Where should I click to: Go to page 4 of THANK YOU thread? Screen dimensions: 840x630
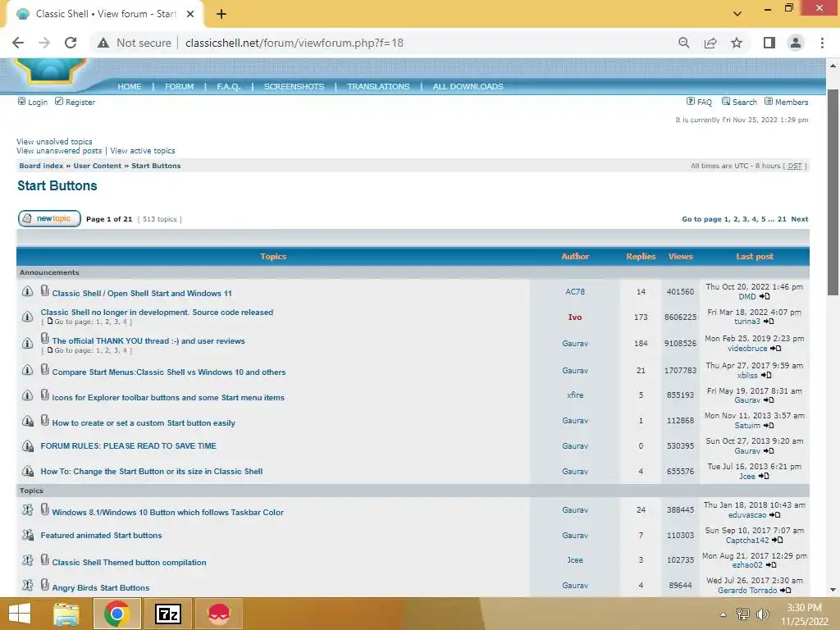pyautogui.click(x=126, y=350)
